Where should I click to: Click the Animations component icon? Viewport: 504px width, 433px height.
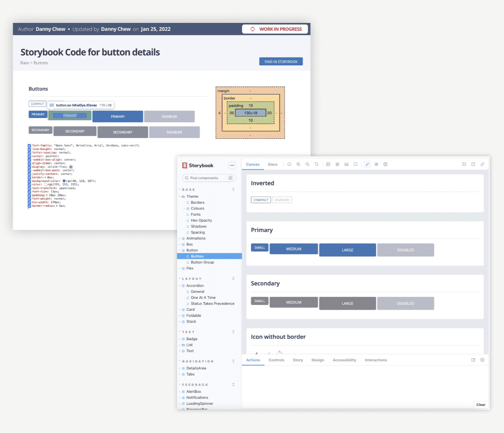click(x=183, y=239)
